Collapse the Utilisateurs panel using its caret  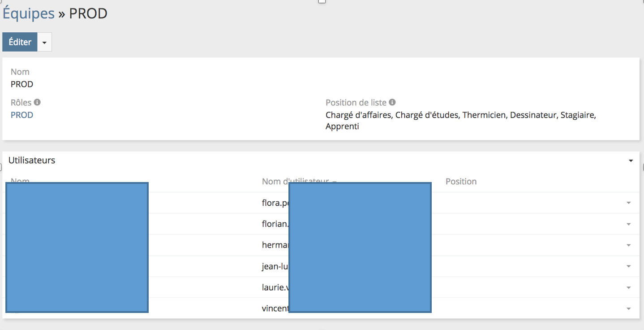click(x=631, y=161)
